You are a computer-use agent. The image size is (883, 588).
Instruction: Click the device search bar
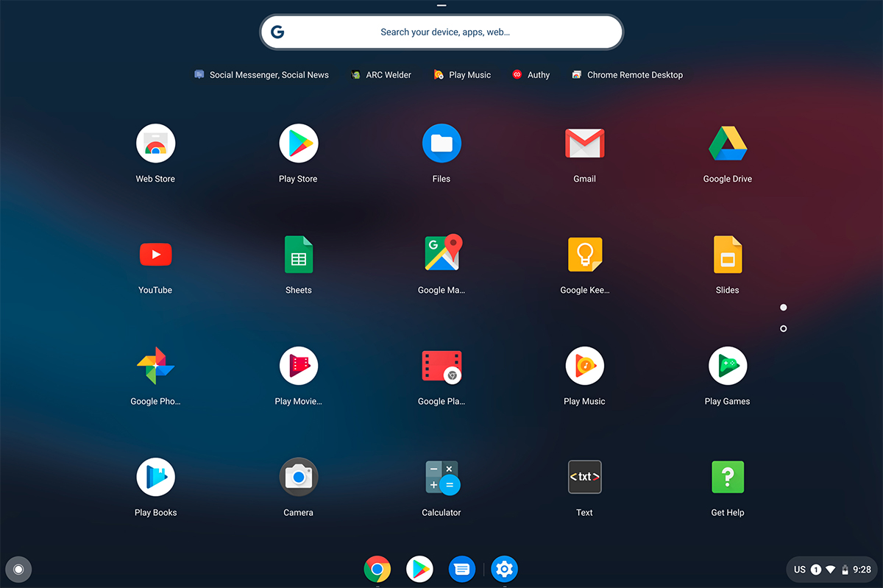[441, 32]
